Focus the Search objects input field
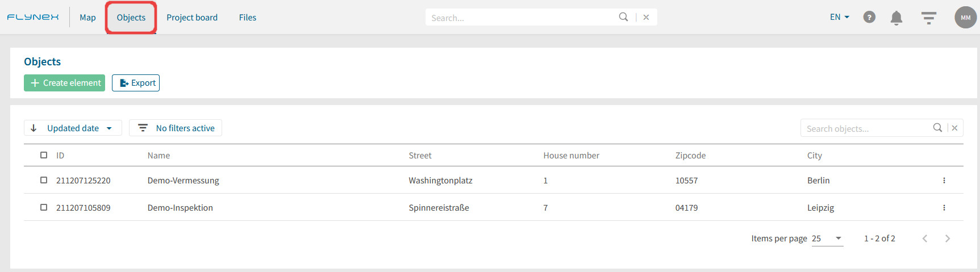 (866, 128)
